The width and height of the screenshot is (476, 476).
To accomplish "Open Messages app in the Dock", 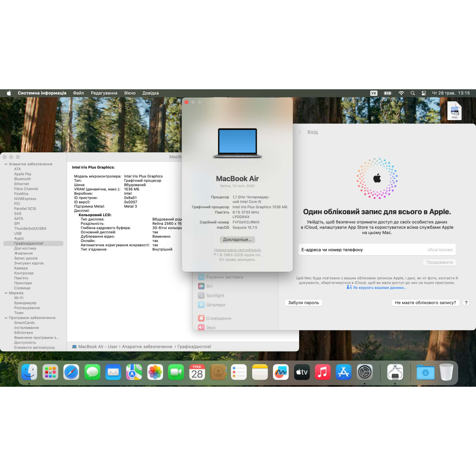I will 92,372.
